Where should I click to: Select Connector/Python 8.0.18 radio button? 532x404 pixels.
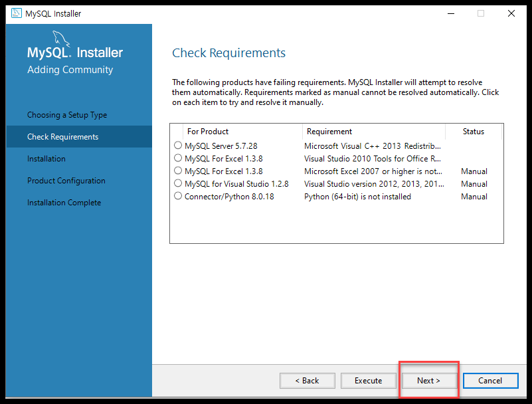(178, 196)
